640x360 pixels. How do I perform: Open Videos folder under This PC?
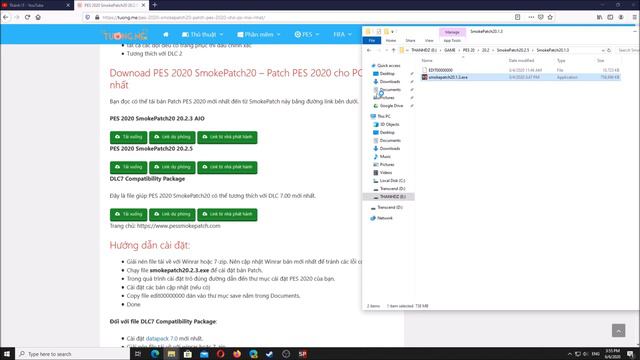(x=386, y=173)
